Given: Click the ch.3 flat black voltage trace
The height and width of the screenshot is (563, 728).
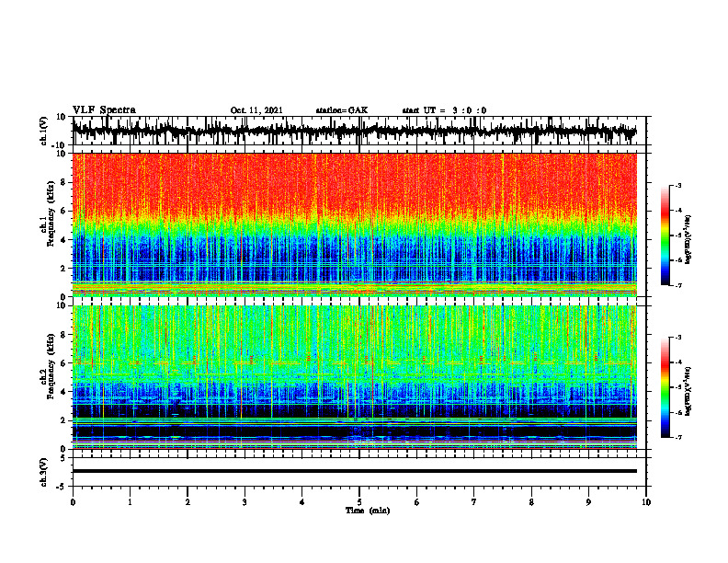Looking at the screenshot, I should 354,471.
